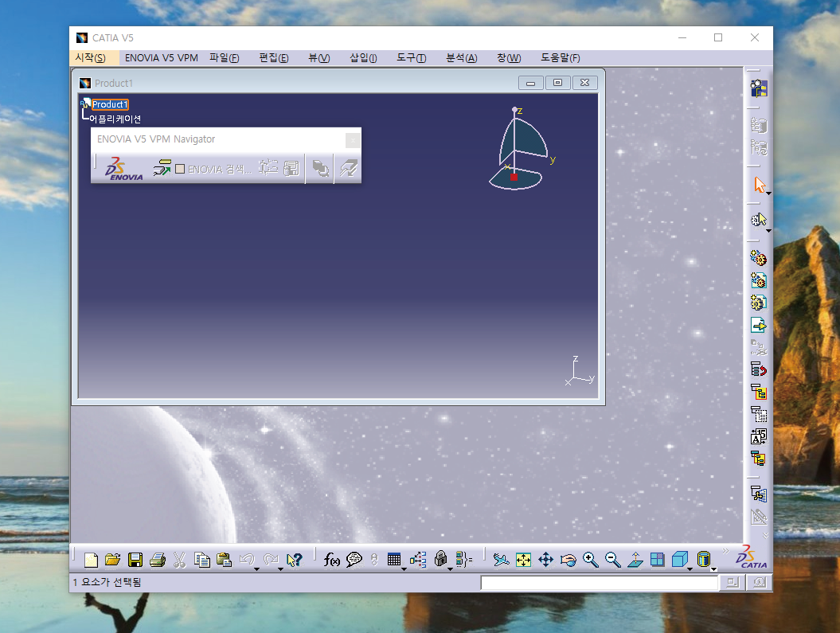Open the 파일(F) menu
This screenshot has width=840, height=633.
pyautogui.click(x=224, y=58)
